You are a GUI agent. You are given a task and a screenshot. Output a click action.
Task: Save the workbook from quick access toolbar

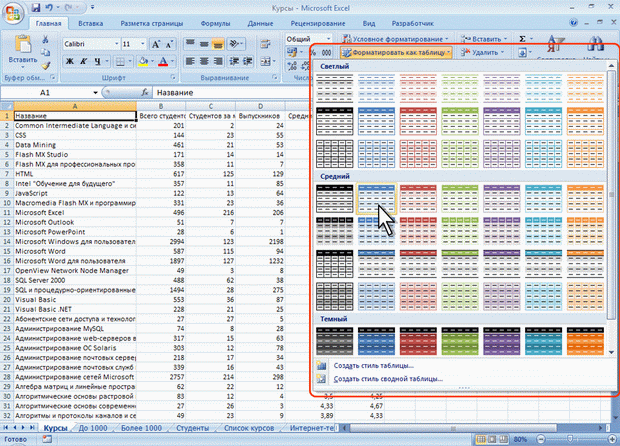[x=36, y=8]
